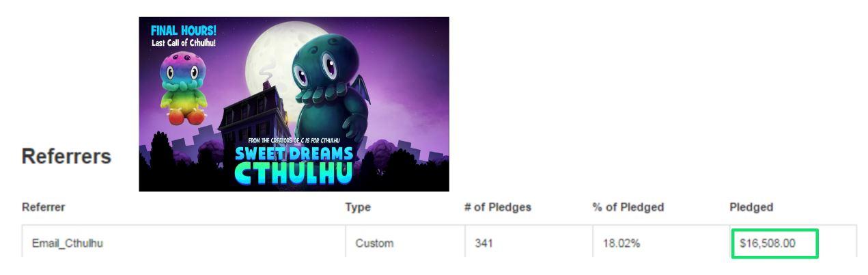Sort by the # of Pledges header
Image resolution: width=868 pixels, height=275 pixels.
498,207
